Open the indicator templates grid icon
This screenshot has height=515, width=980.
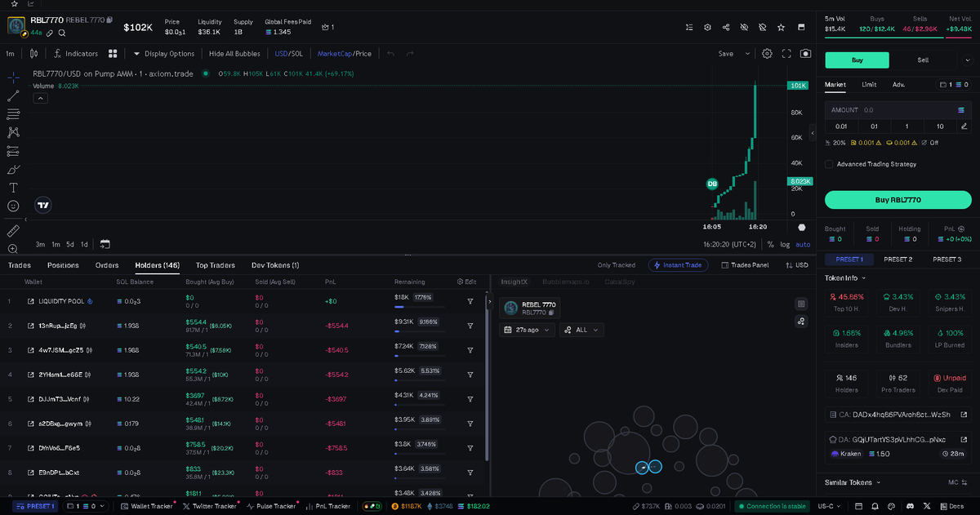point(113,54)
